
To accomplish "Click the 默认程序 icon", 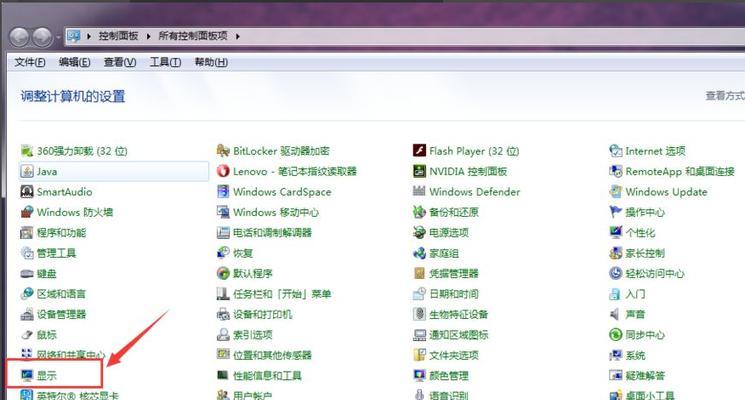I will coord(223,274).
